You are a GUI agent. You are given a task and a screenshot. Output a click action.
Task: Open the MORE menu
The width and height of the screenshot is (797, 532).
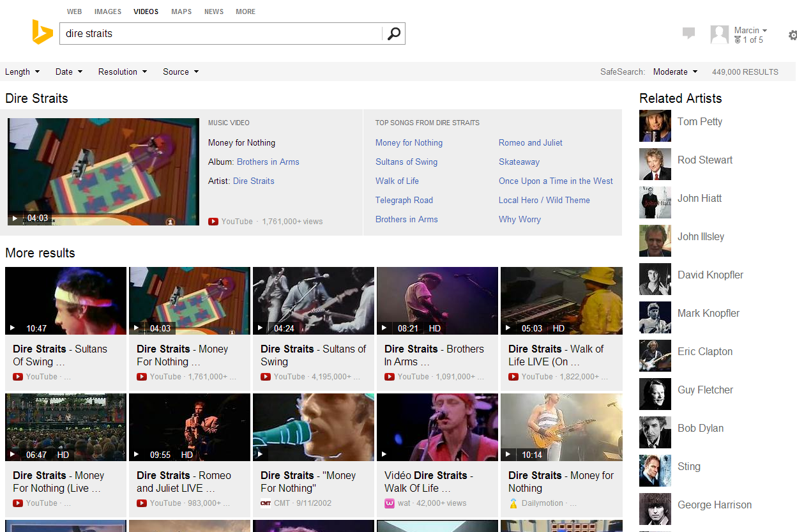245,11
